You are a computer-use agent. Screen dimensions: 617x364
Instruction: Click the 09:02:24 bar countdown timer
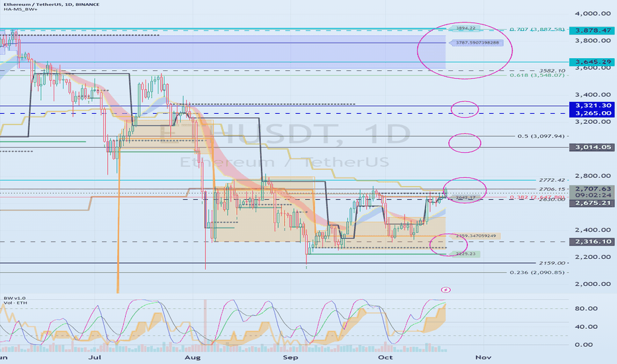(593, 195)
